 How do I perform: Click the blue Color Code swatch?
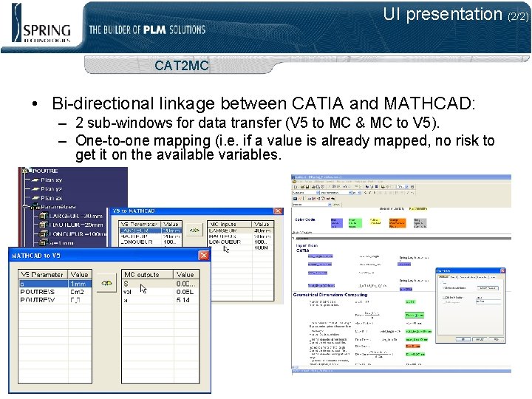click(x=337, y=223)
